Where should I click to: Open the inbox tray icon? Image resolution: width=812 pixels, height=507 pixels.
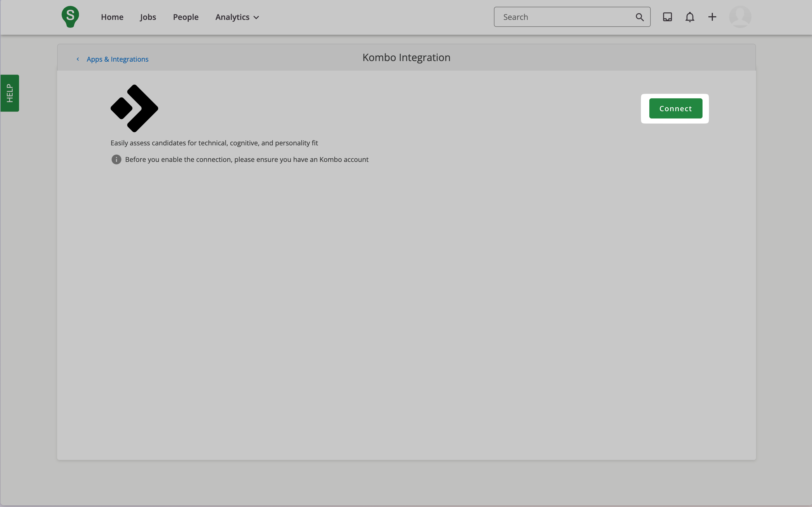pyautogui.click(x=667, y=17)
